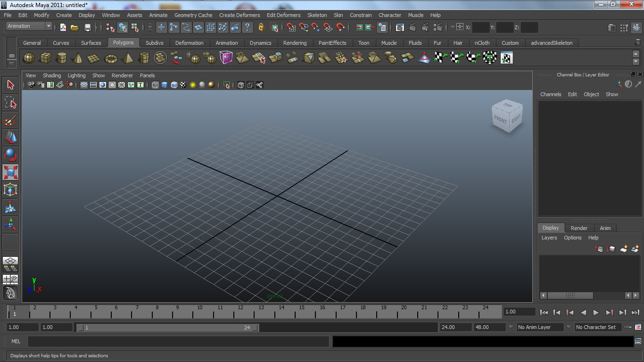This screenshot has height=362, width=644.
Task: Click the Open Scene folder icon
Action: (x=74, y=27)
